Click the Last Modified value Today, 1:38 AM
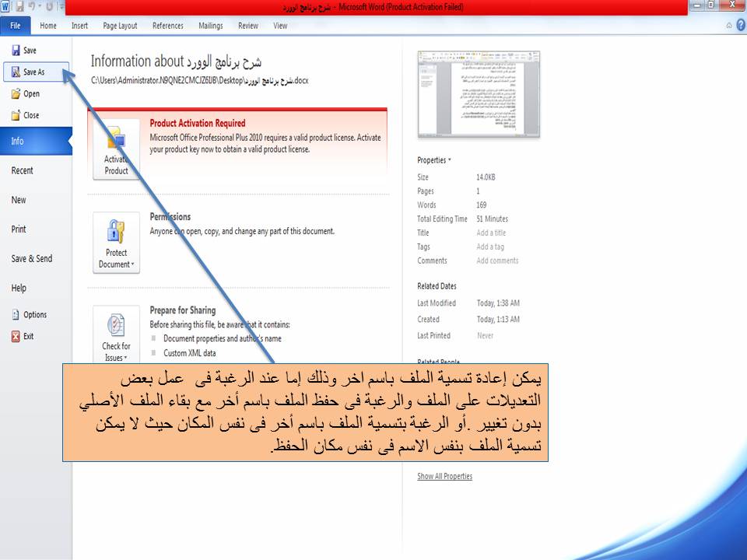Image resolution: width=747 pixels, height=560 pixels. pos(498,303)
